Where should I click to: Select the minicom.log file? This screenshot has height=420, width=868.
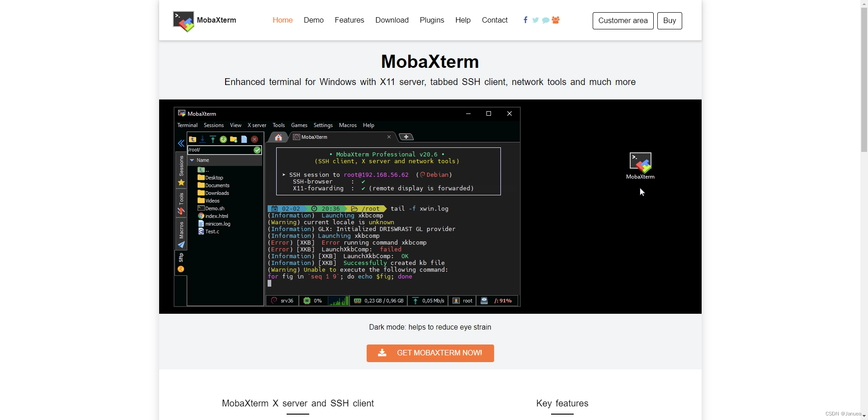(214, 224)
